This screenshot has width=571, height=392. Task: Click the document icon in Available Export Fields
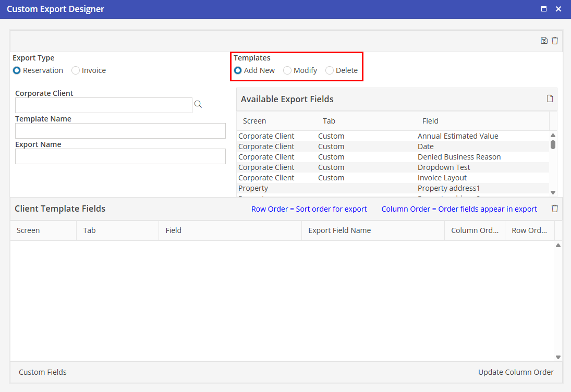(550, 99)
